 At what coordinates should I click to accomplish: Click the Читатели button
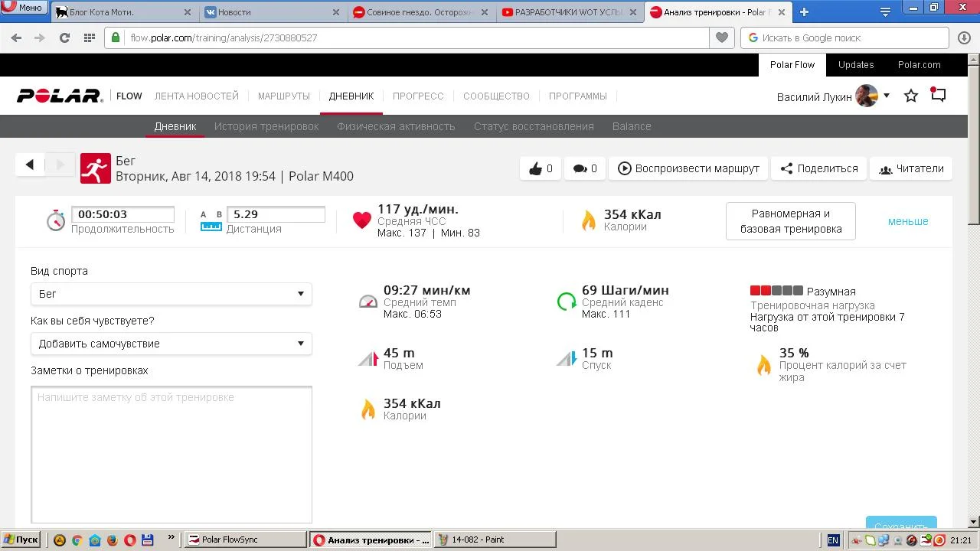coord(911,168)
